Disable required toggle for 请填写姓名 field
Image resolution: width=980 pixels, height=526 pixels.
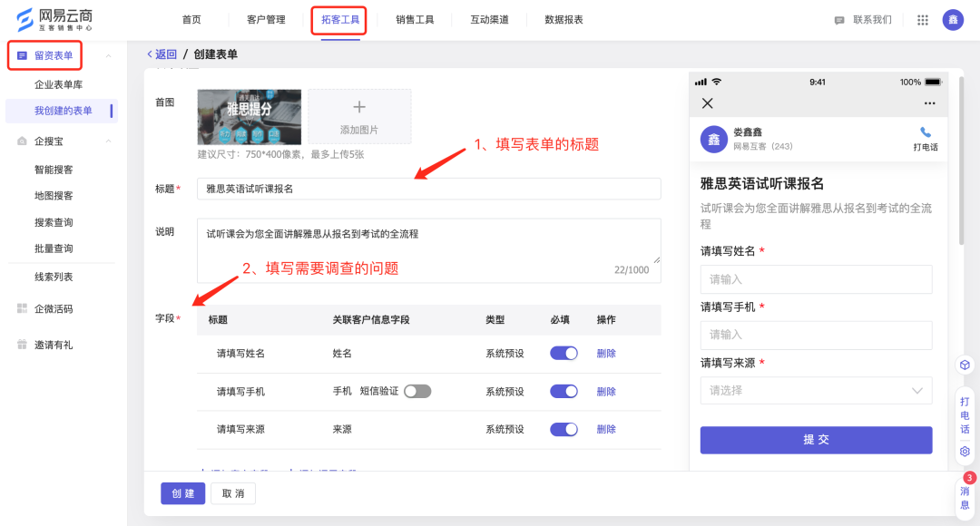563,353
